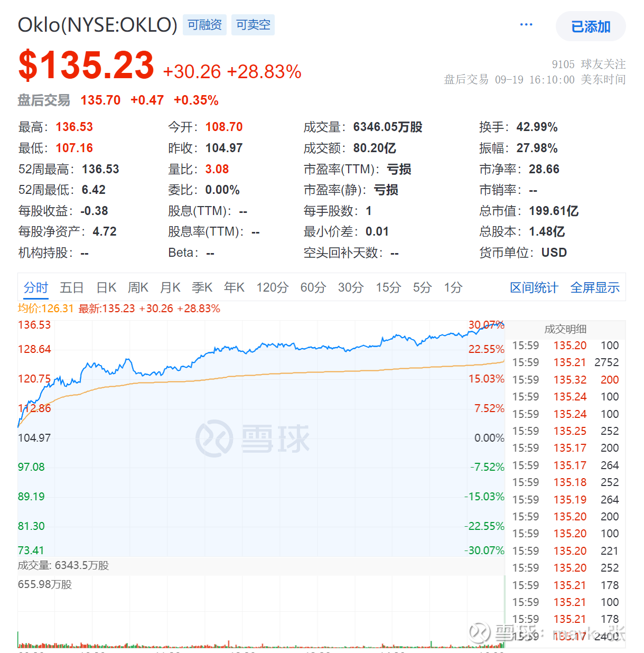This screenshot has height=653, width=644.
Task: Click the trade row with volume 221
Action: click(565, 551)
